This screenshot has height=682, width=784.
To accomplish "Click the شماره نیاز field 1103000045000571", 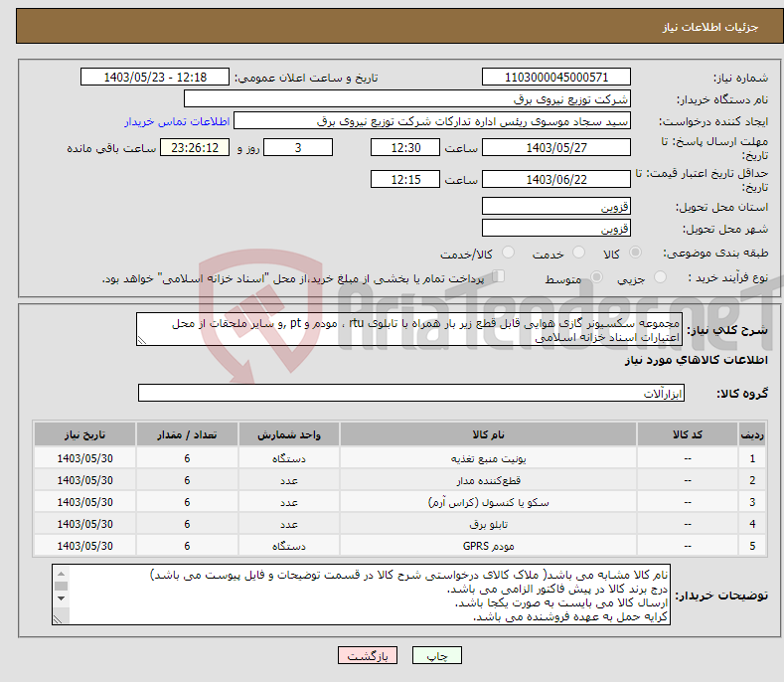I will click(x=556, y=78).
